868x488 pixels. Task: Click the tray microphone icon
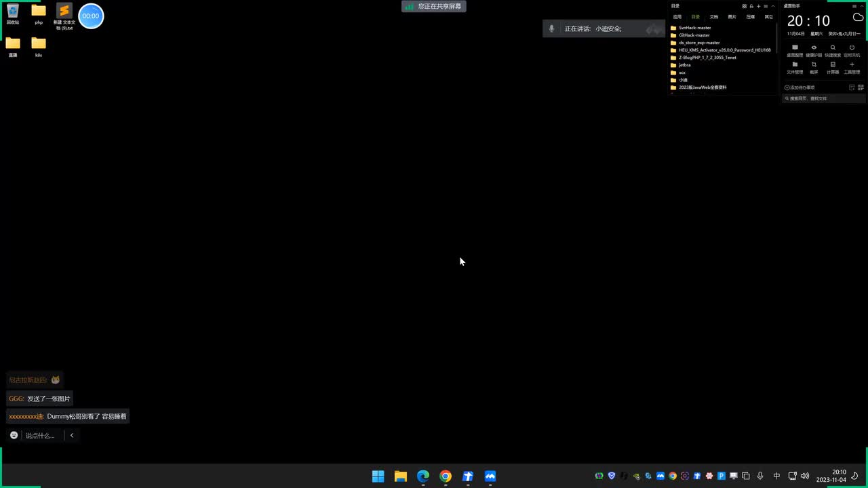(x=760, y=476)
